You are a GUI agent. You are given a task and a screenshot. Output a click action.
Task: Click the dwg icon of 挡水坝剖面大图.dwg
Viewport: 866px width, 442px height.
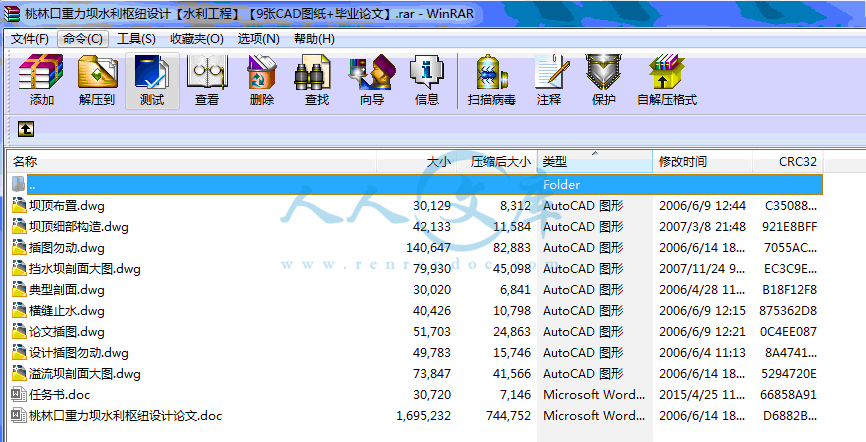tap(19, 269)
